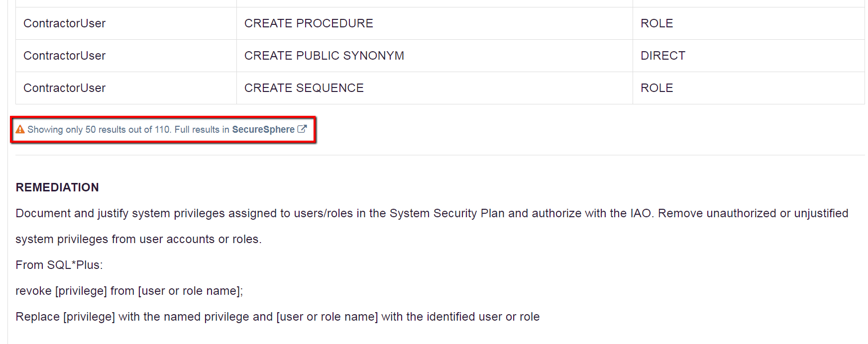Click the 'revoke [privilege] from' command line
The width and height of the screenshot is (868, 344).
(x=129, y=291)
